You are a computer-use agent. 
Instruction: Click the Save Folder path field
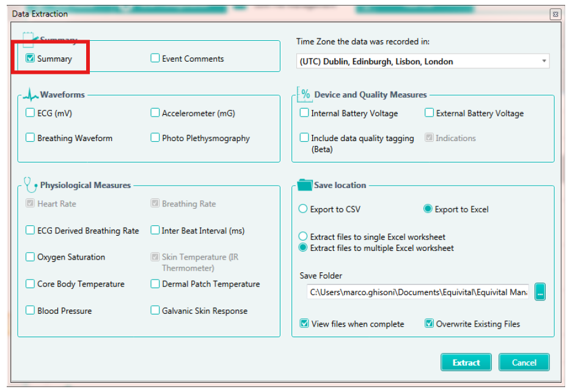coord(418,292)
